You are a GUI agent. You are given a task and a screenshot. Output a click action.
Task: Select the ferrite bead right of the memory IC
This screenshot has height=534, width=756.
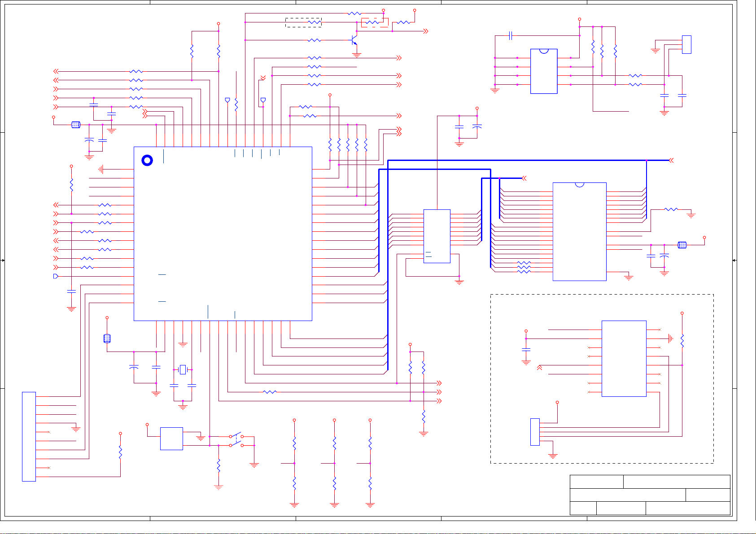click(x=682, y=245)
